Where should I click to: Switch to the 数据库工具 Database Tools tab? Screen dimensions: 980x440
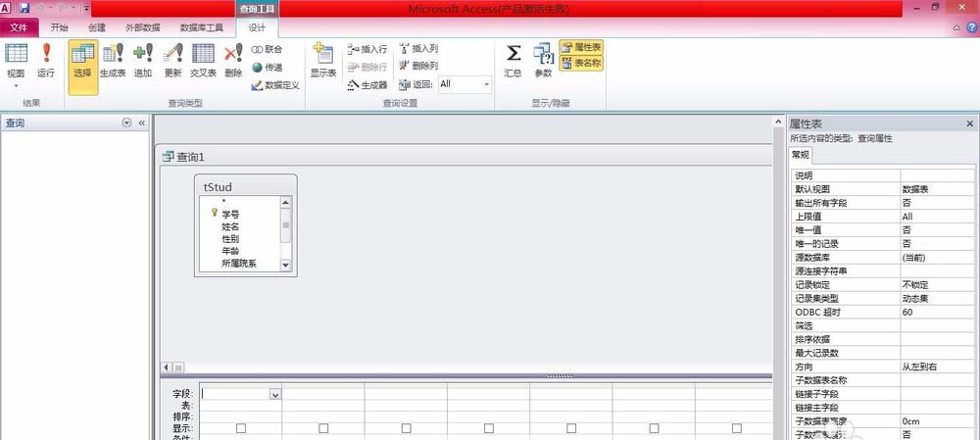coord(202,27)
